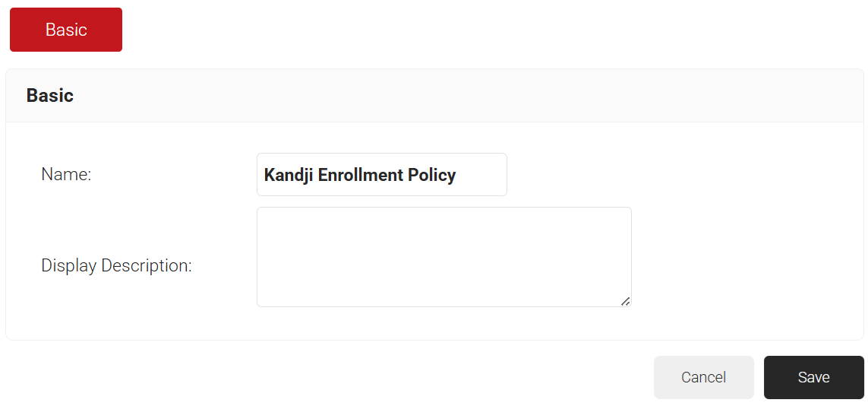Click the Display Description label

[116, 266]
